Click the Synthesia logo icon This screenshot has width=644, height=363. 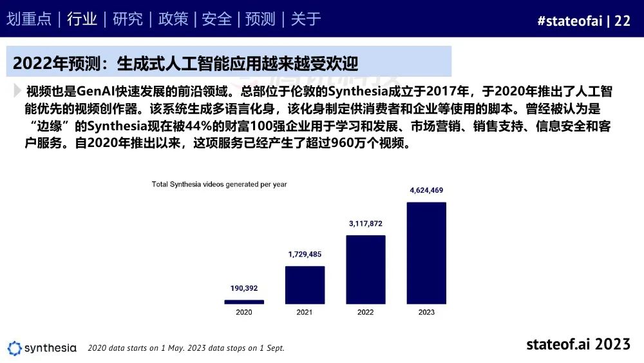pyautogui.click(x=14, y=348)
